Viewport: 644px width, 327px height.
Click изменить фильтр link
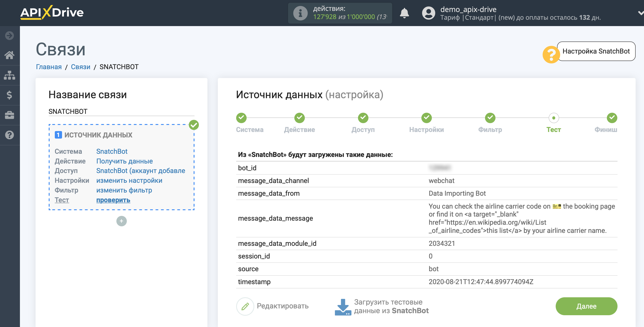click(x=124, y=190)
